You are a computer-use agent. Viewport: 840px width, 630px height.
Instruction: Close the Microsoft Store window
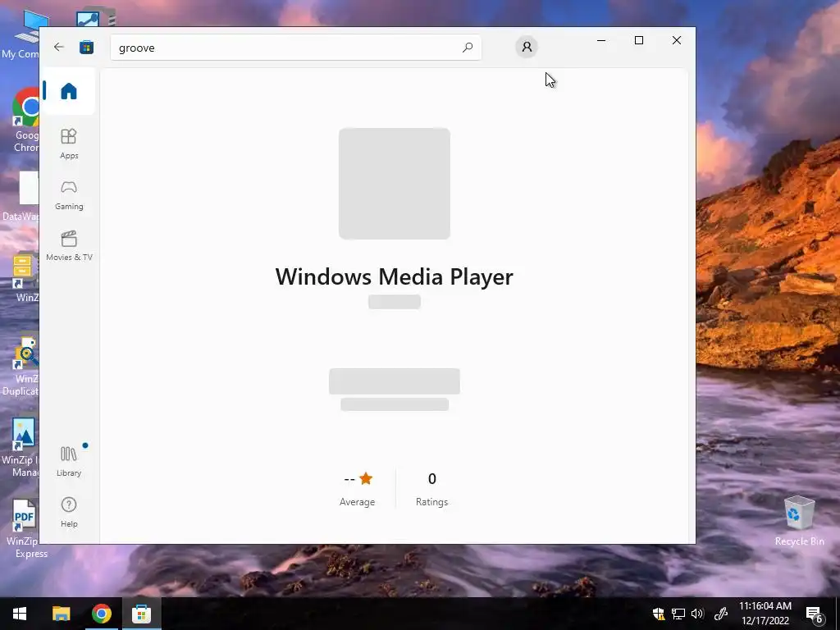tap(677, 40)
